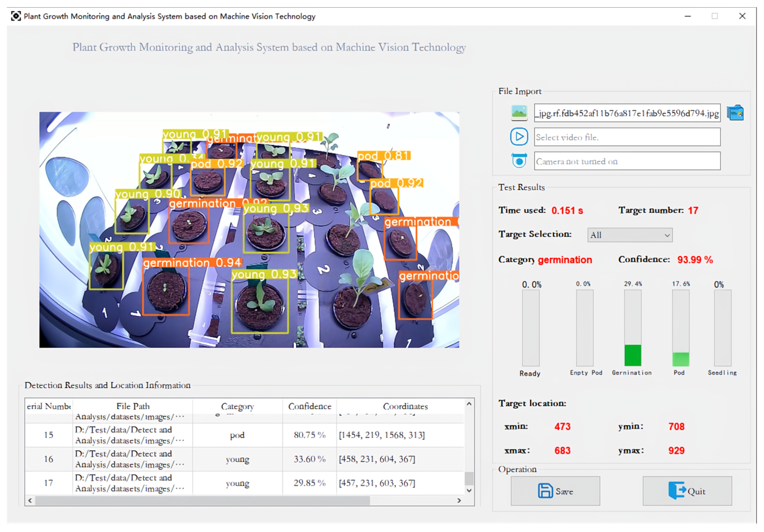Open the Target Selection dropdown
This screenshot has height=532, width=764.
click(x=630, y=235)
